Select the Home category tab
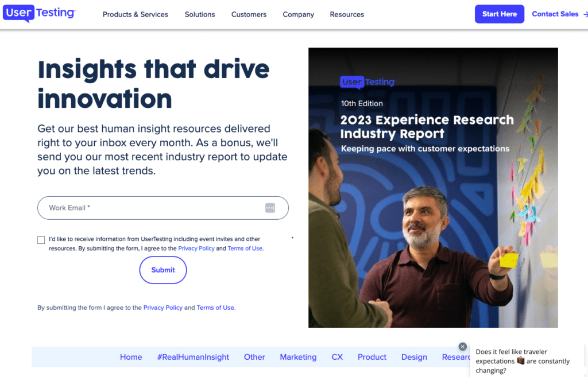 (x=131, y=357)
